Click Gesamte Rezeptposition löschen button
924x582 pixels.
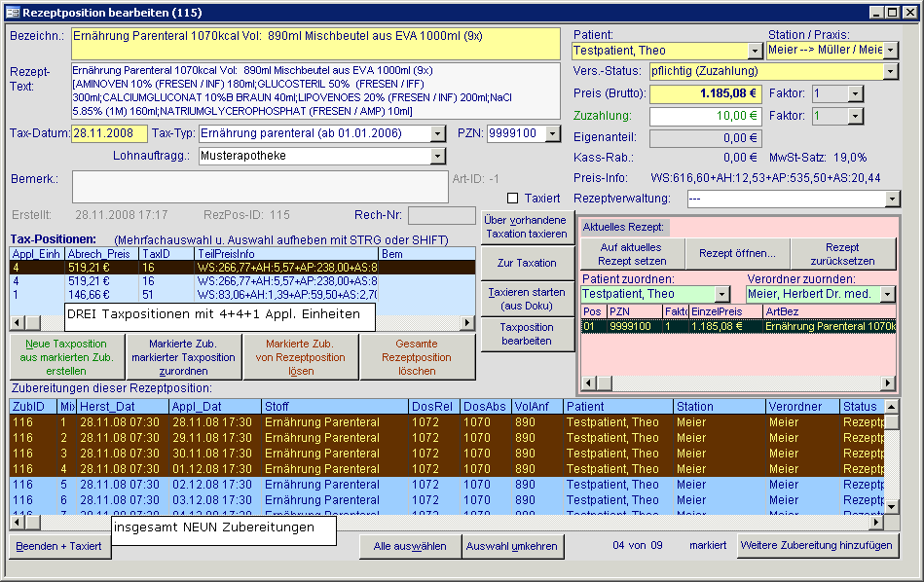tap(417, 357)
